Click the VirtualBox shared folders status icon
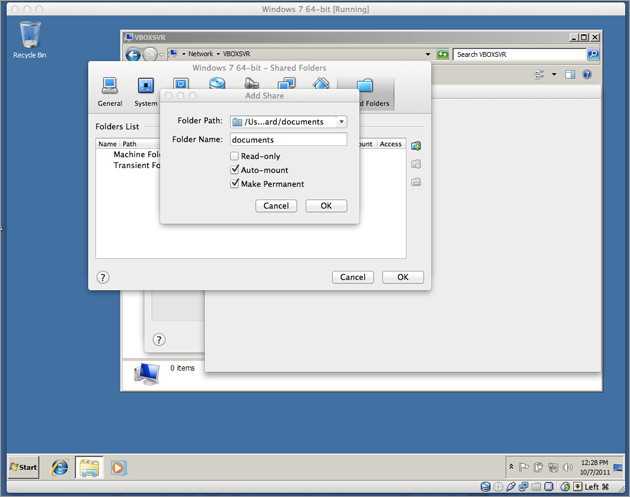630x497 pixels. point(536,487)
